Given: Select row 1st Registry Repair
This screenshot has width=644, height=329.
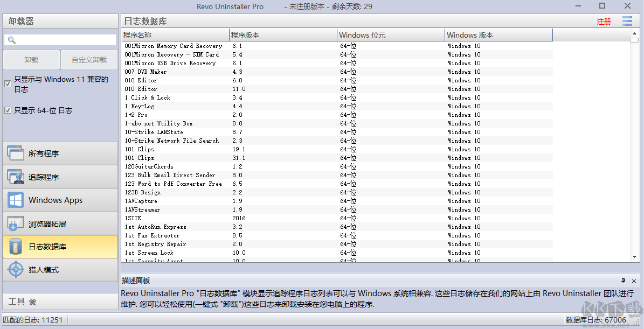Looking at the screenshot, I should pos(337,244).
